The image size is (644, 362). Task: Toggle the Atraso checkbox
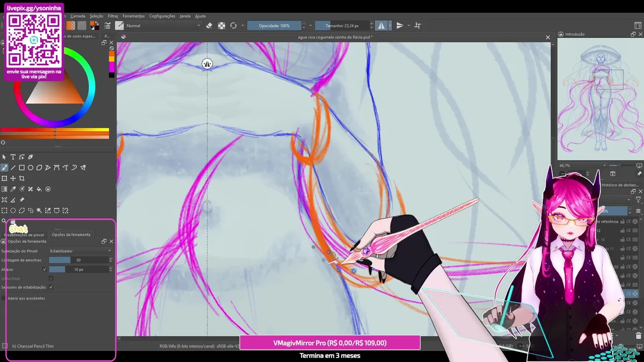tap(45, 269)
